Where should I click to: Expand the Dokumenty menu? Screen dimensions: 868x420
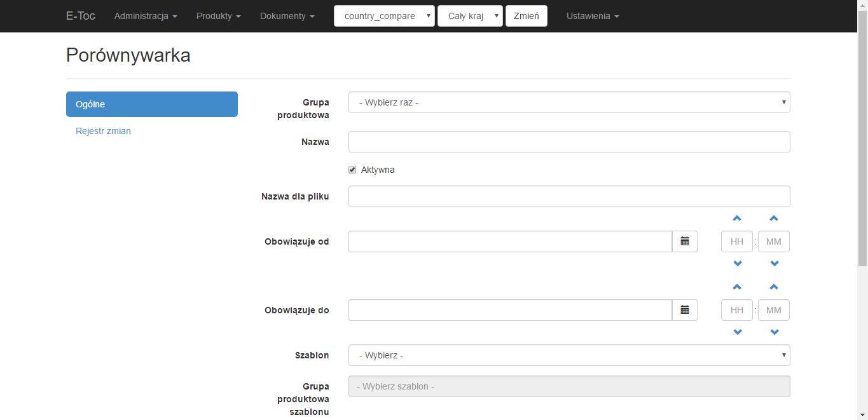[x=287, y=16]
